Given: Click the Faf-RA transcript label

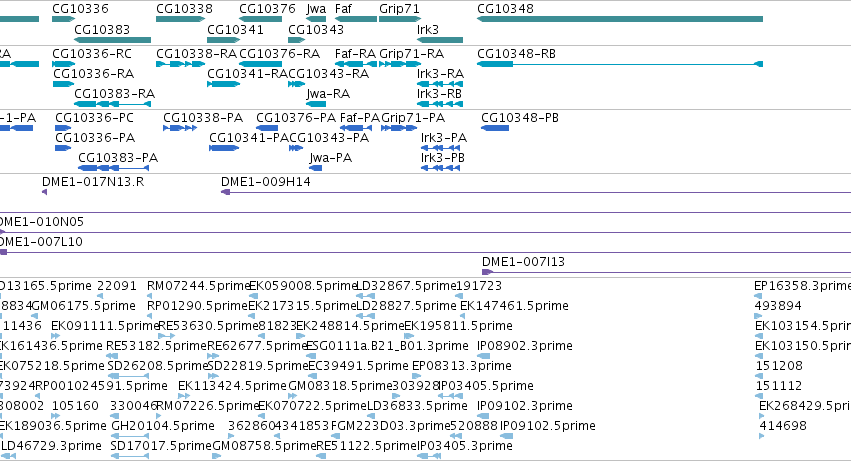Looking at the screenshot, I should click(355, 54).
